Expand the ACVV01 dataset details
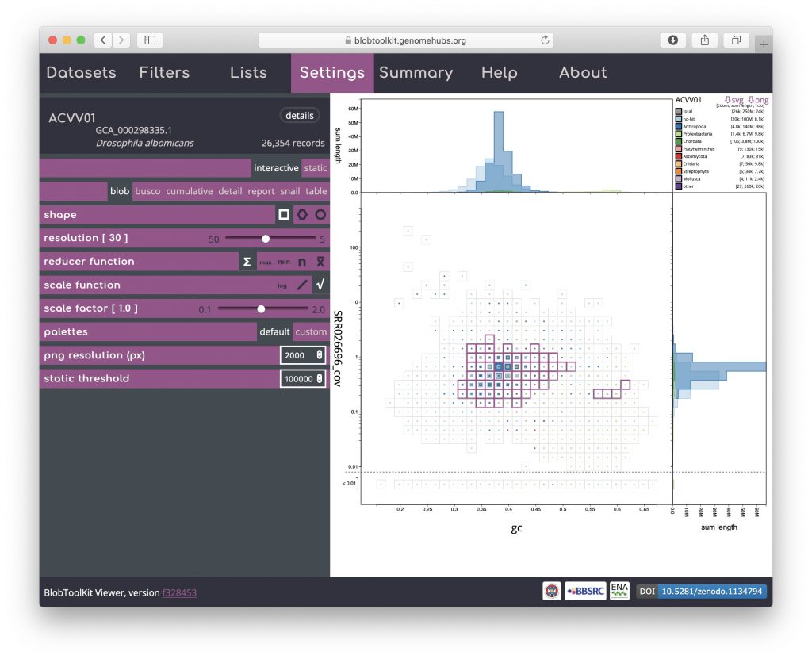The width and height of the screenshot is (812, 659). [299, 116]
